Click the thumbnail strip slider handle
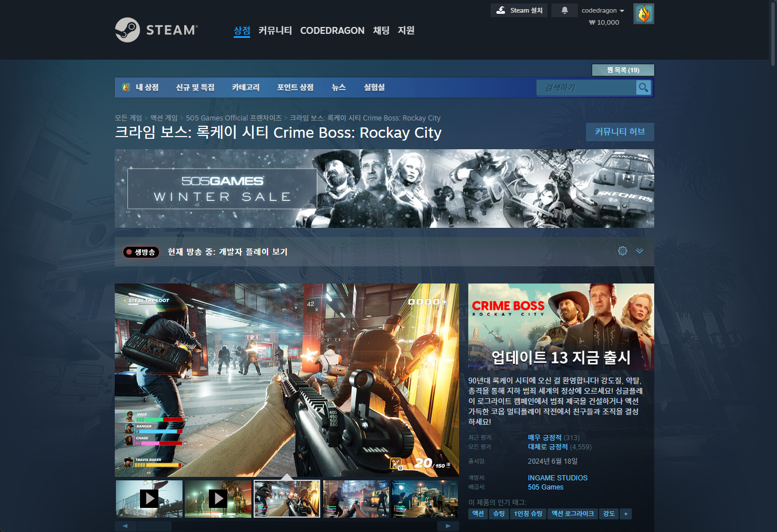The width and height of the screenshot is (777, 532). point(154,526)
